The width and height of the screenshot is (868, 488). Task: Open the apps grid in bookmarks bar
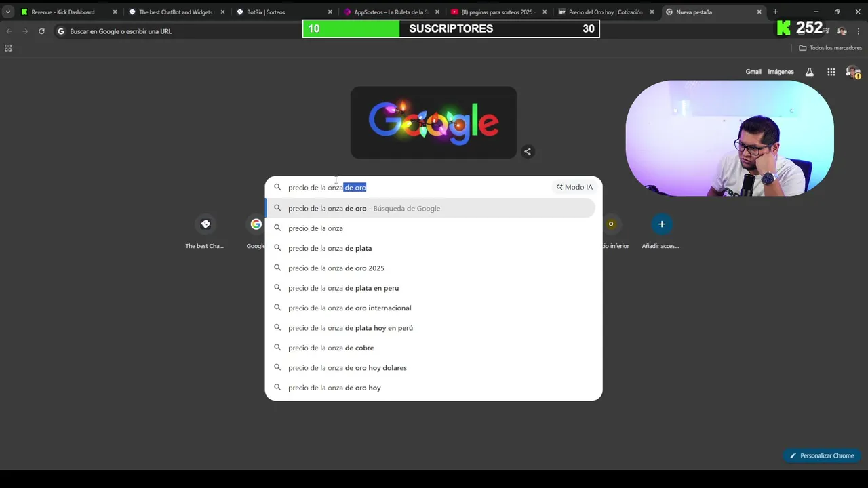pyautogui.click(x=8, y=48)
